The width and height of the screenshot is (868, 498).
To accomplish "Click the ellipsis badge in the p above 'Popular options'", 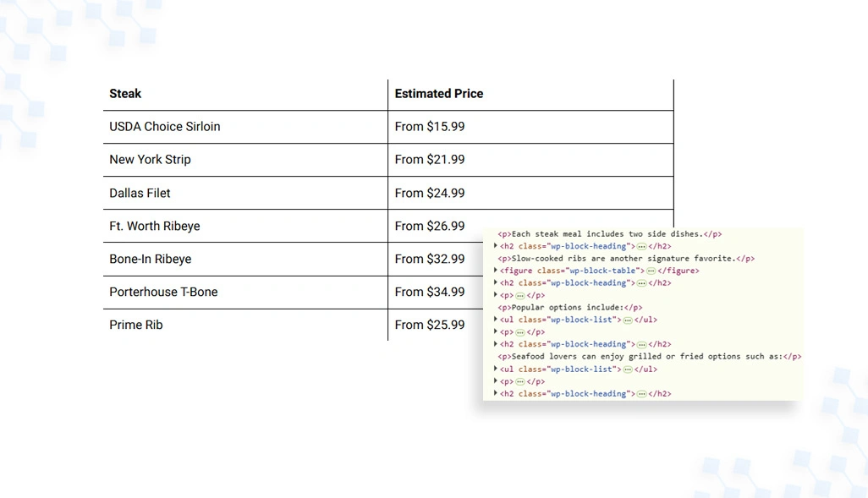I will tap(519, 295).
